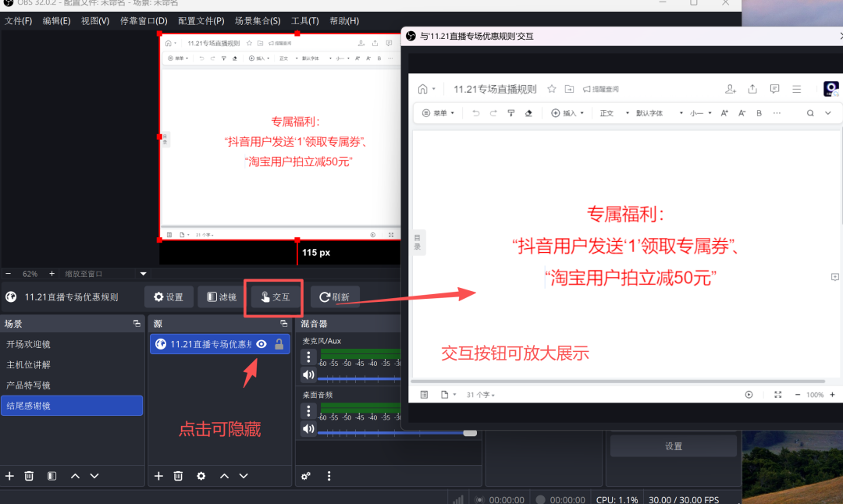Adjust the 桌面音频 volume slider
This screenshot has width=843, height=504.
click(397, 432)
